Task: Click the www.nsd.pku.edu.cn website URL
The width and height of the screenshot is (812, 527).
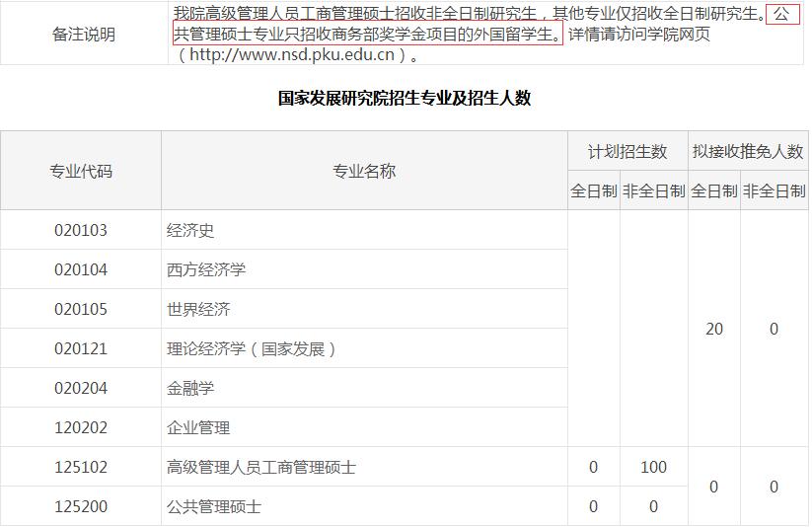Action: pos(294,54)
